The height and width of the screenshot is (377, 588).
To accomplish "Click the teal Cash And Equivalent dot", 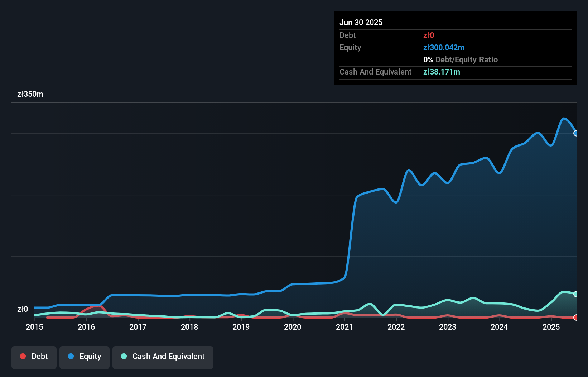I will pos(124,357).
